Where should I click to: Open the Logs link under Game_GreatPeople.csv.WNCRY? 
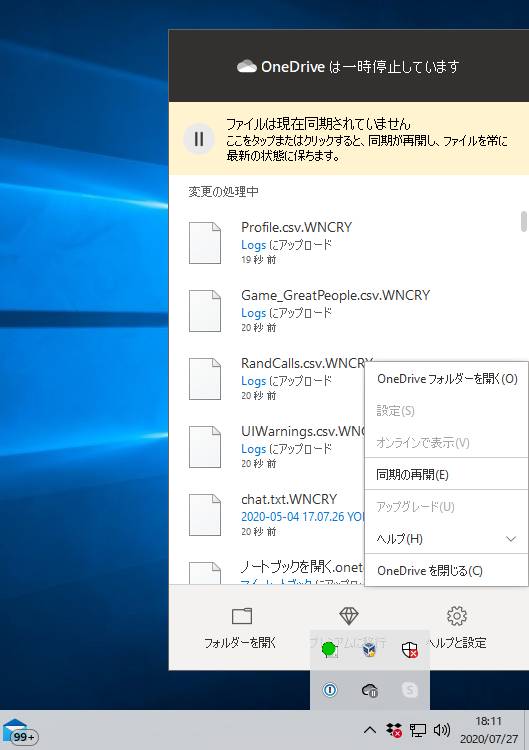click(253, 313)
